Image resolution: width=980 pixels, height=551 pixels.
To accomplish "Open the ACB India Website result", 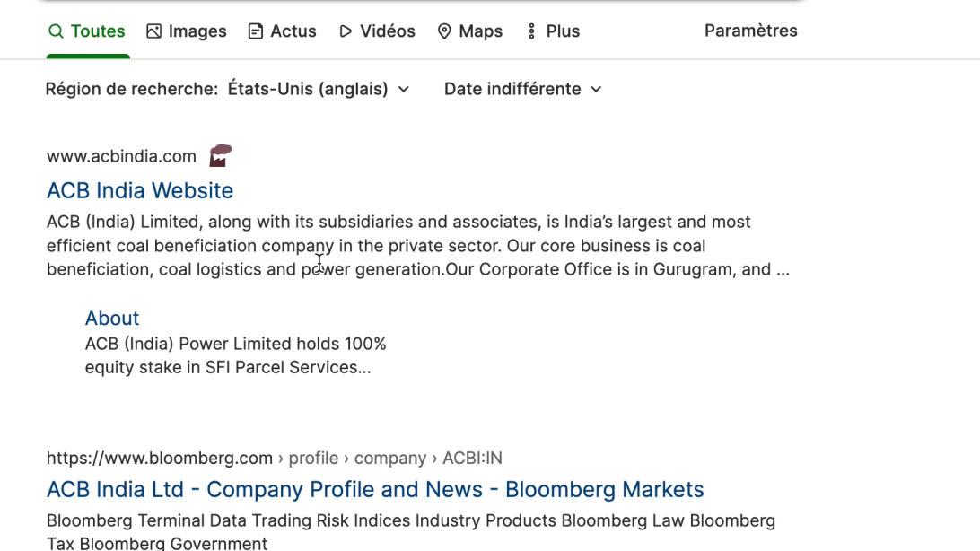I will (x=140, y=190).
